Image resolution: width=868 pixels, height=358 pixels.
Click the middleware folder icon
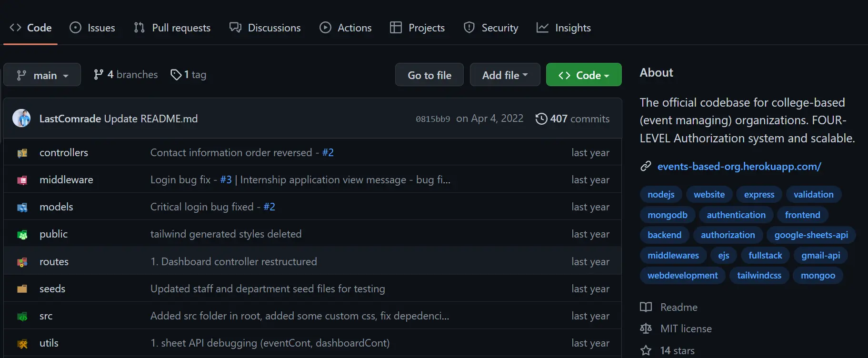[x=22, y=180]
